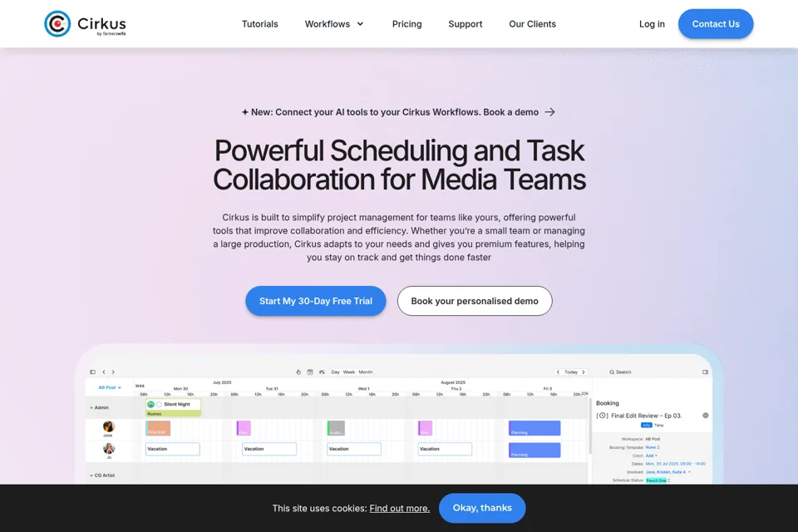Click Book your personalised demo
Viewport: 798px width, 532px height.
(x=475, y=301)
